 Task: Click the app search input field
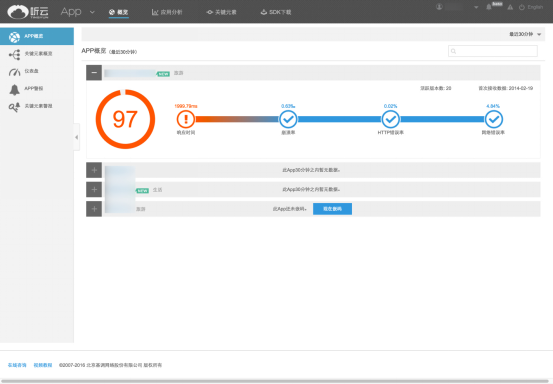pos(493,51)
